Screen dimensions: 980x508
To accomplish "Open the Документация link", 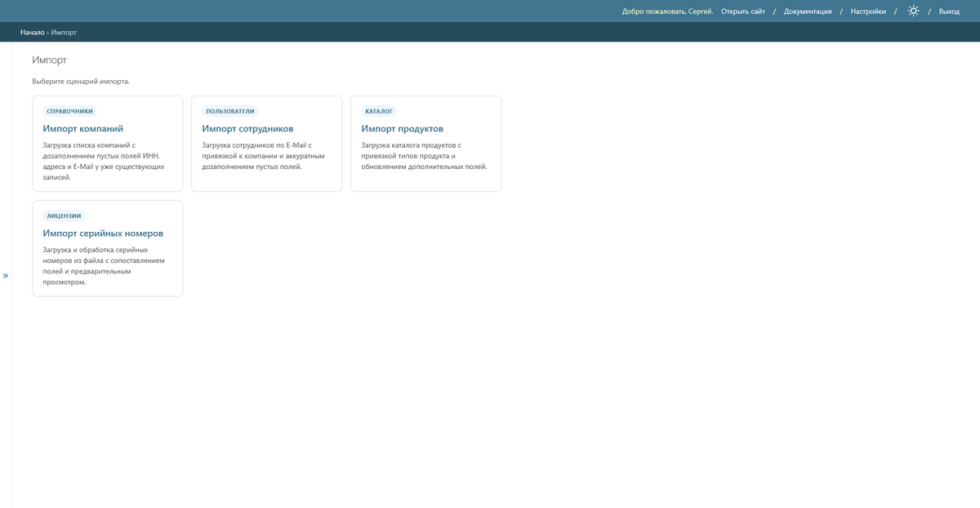I will tap(808, 11).
